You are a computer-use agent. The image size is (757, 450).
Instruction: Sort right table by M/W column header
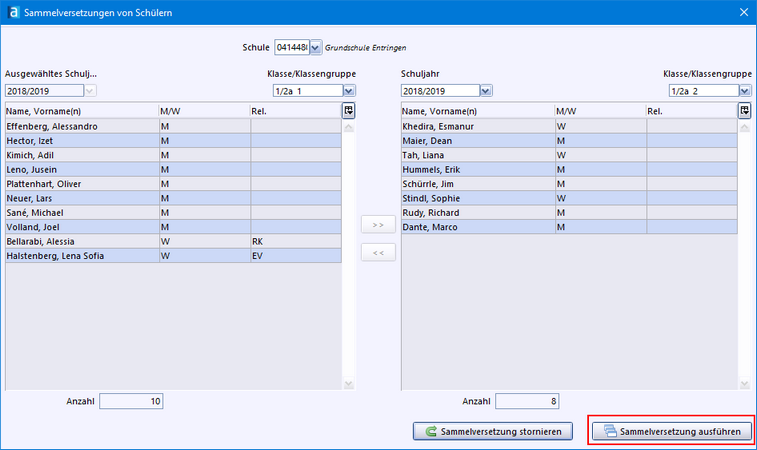[600, 111]
